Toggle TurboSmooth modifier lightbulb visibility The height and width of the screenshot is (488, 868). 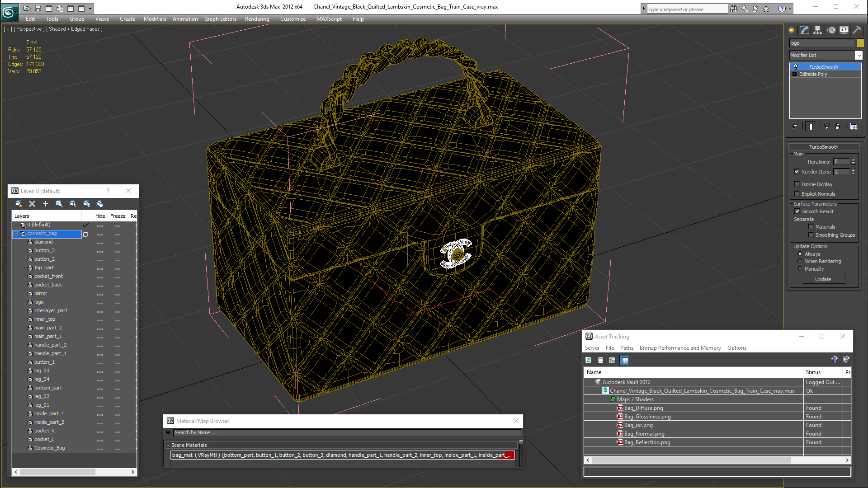[796, 67]
